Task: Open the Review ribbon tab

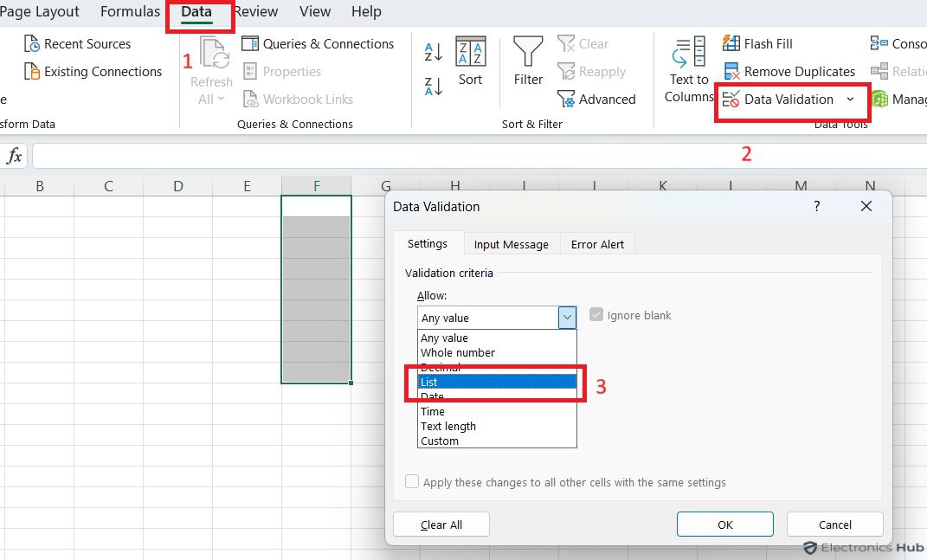Action: click(255, 11)
